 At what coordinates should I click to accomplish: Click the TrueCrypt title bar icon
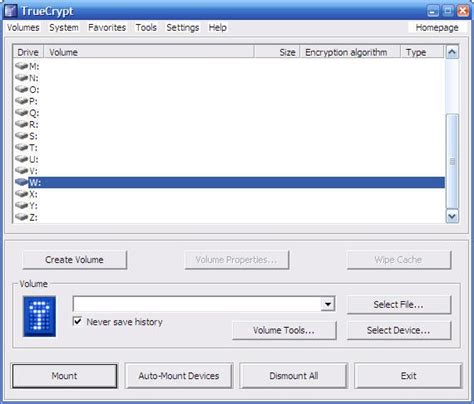pos(11,11)
